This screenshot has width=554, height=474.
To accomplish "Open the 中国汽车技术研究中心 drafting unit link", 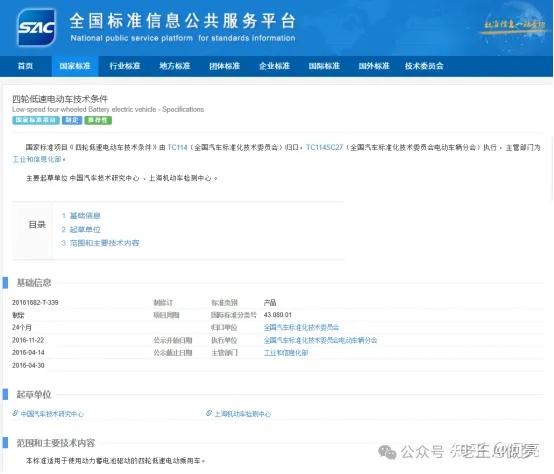I will [x=52, y=414].
